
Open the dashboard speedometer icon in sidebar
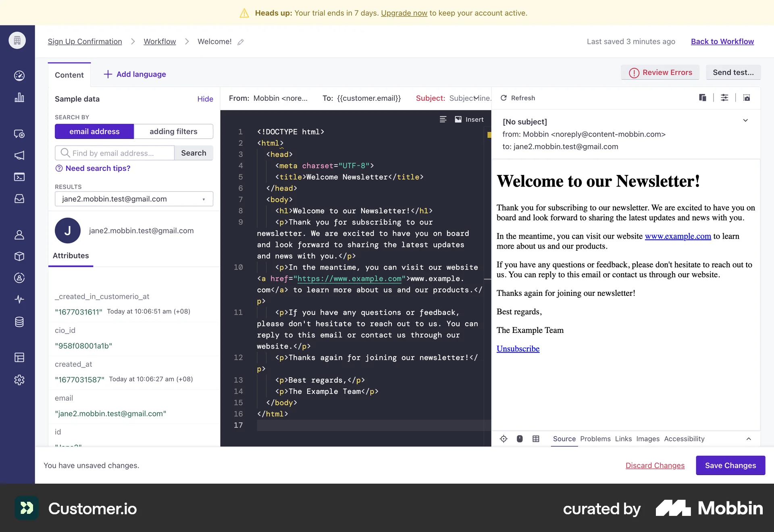[19, 76]
